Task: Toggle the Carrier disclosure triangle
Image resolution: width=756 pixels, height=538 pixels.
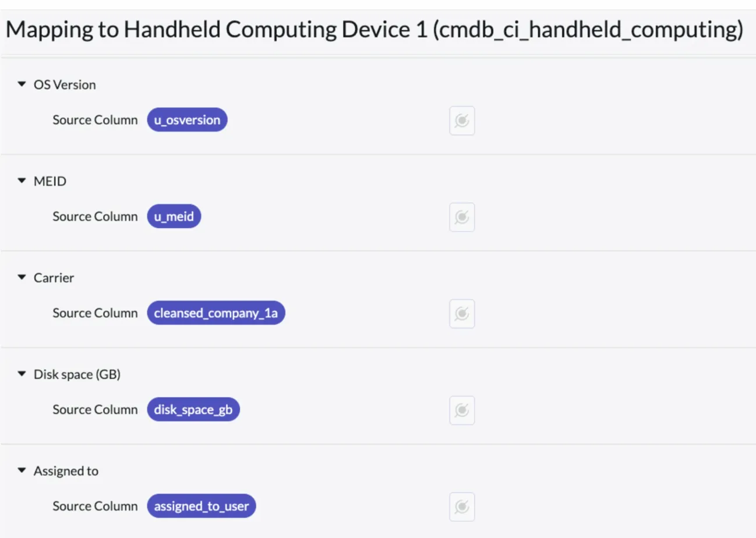Action: 22,278
